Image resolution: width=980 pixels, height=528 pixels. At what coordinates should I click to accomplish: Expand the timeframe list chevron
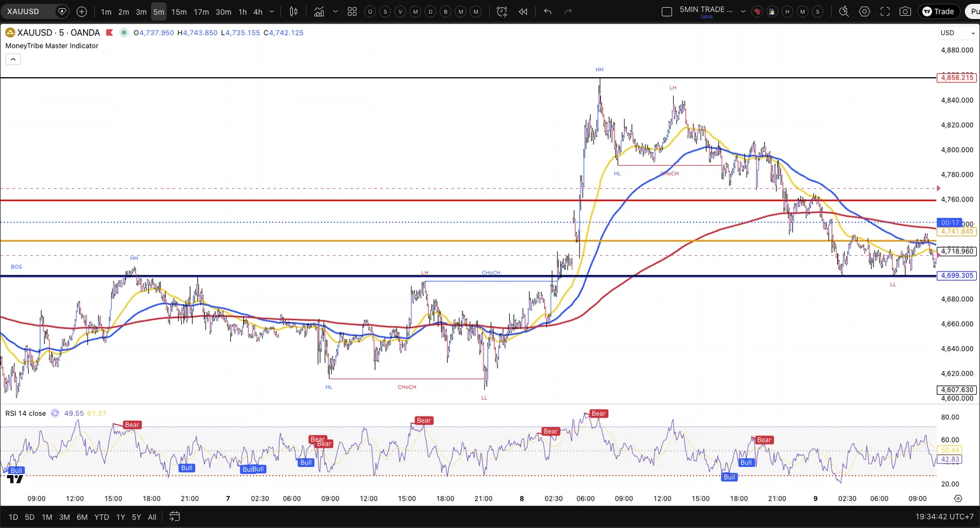(272, 11)
